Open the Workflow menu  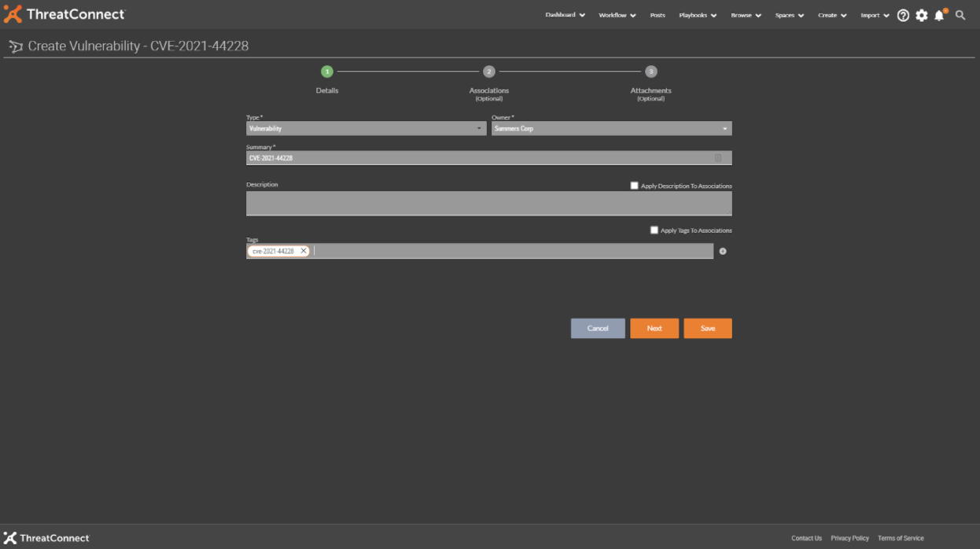tap(617, 15)
